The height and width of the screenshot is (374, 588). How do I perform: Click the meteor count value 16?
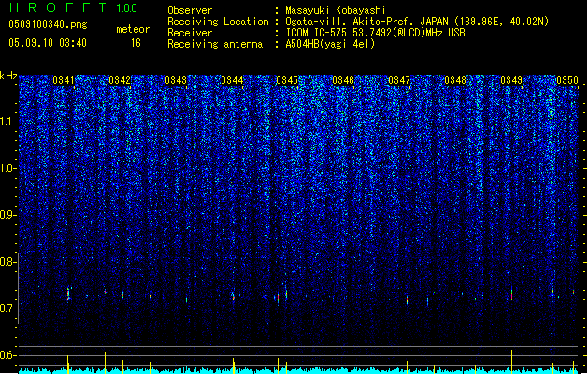(x=136, y=43)
